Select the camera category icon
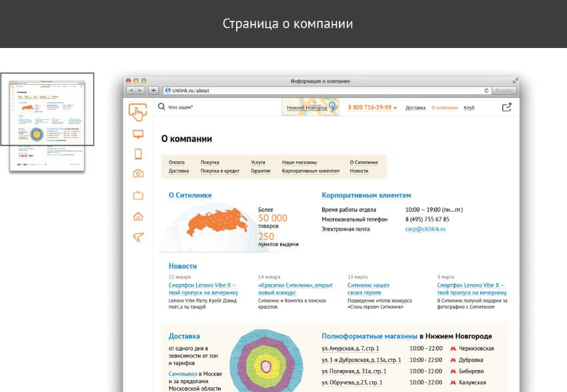The height and width of the screenshot is (392, 567). tap(138, 174)
